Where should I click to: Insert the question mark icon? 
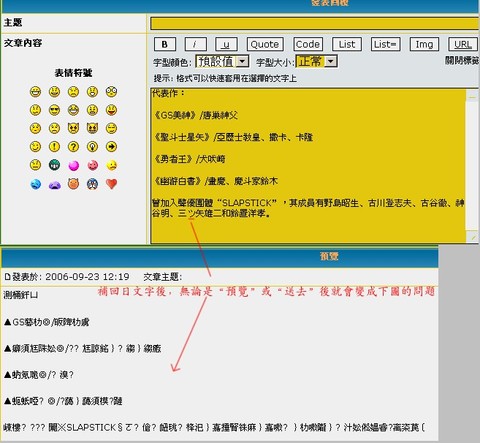[x=73, y=147]
